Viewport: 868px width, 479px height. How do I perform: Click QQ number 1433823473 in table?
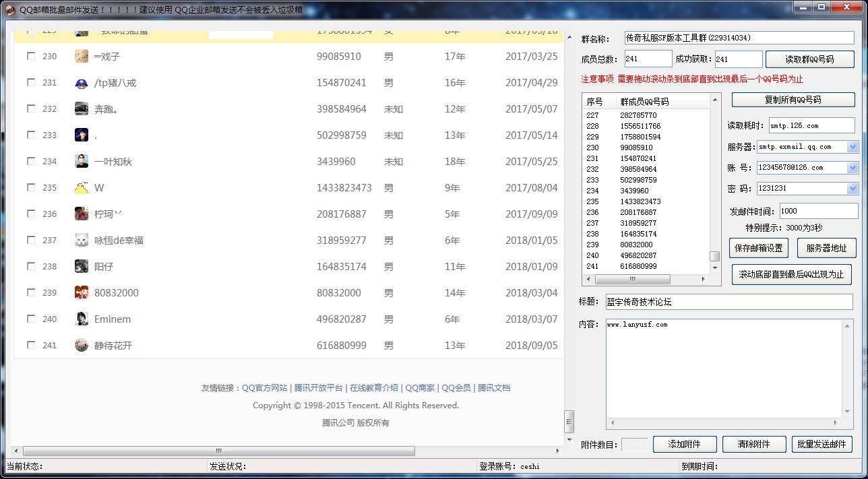tap(344, 188)
